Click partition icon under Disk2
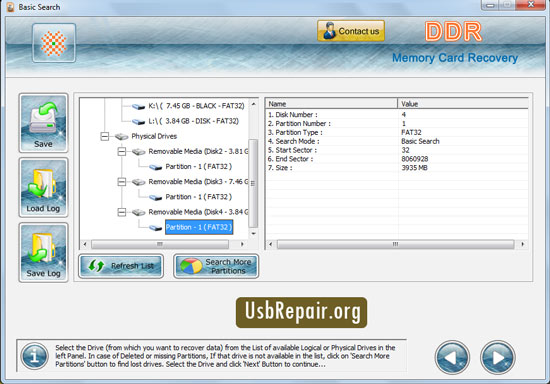This screenshot has height=384, width=550. [155, 167]
